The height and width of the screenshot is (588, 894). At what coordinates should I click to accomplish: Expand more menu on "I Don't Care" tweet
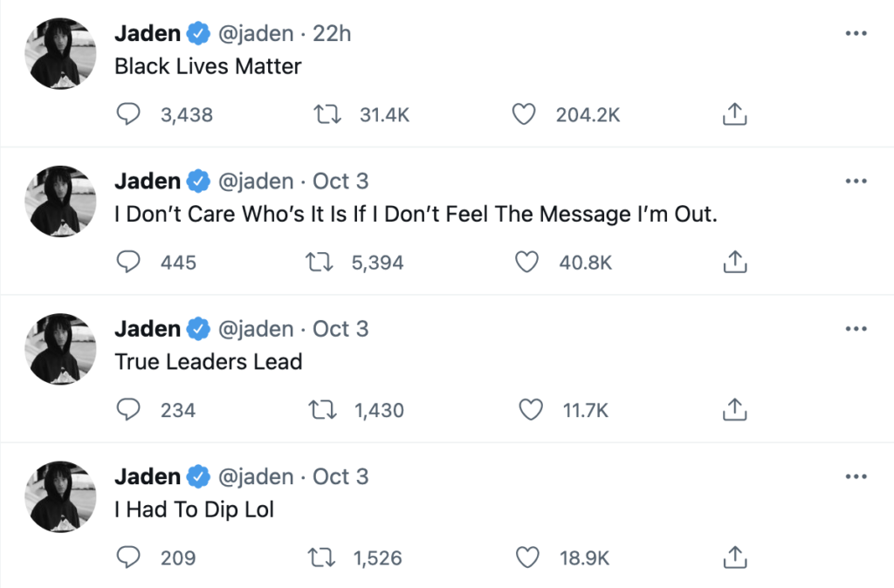(856, 181)
